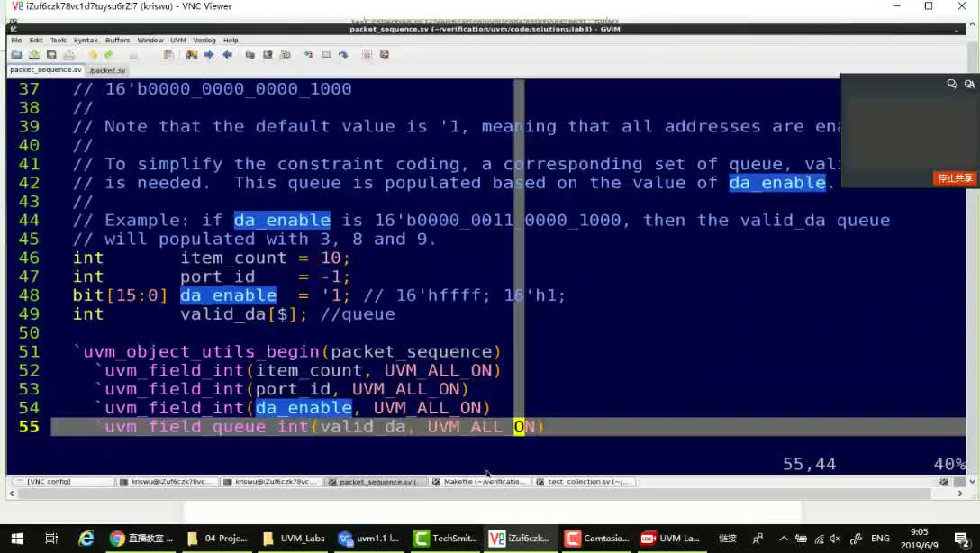Screen dimensions: 980x553
Task: Click the Save current file toolbar icon
Action: [x=33, y=55]
